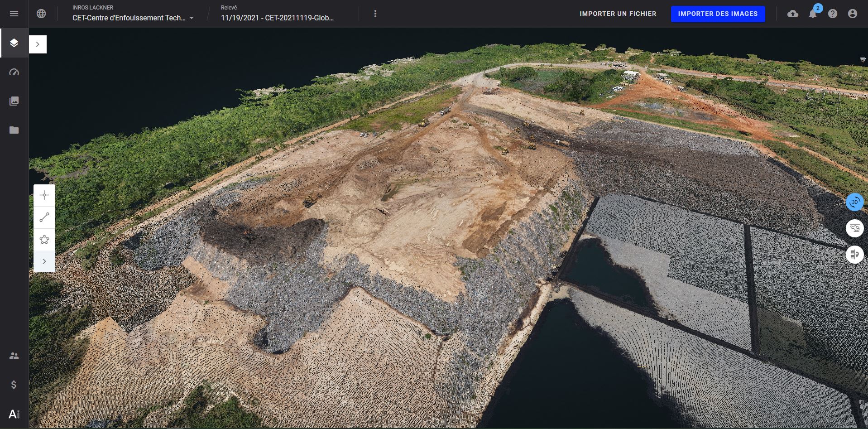
Task: Toggle the 3D view mode
Action: (854, 202)
